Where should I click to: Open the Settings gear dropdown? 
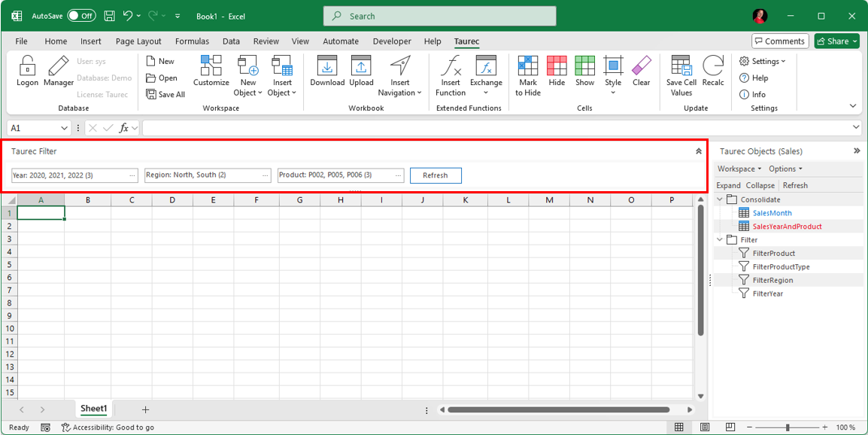762,62
